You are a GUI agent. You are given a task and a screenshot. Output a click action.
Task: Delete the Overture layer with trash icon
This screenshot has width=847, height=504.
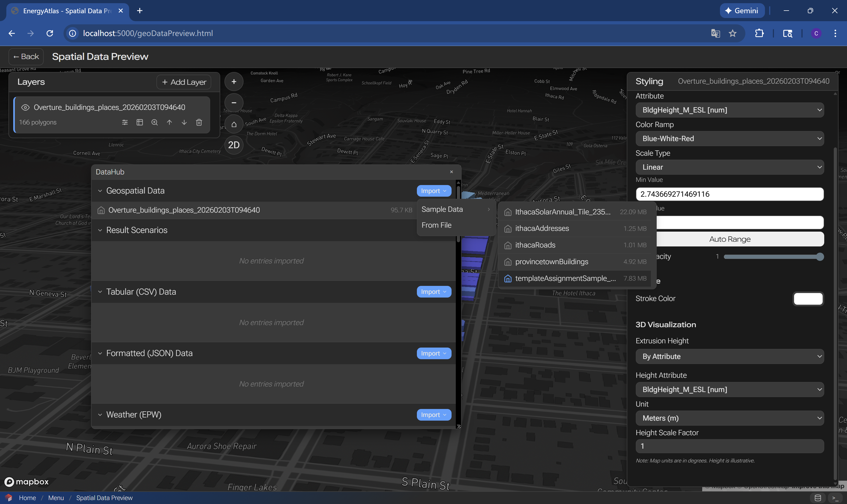pos(199,122)
